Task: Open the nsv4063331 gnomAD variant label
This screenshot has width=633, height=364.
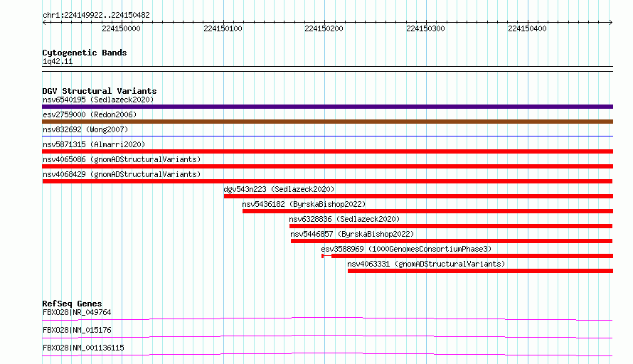Action: tap(426, 264)
